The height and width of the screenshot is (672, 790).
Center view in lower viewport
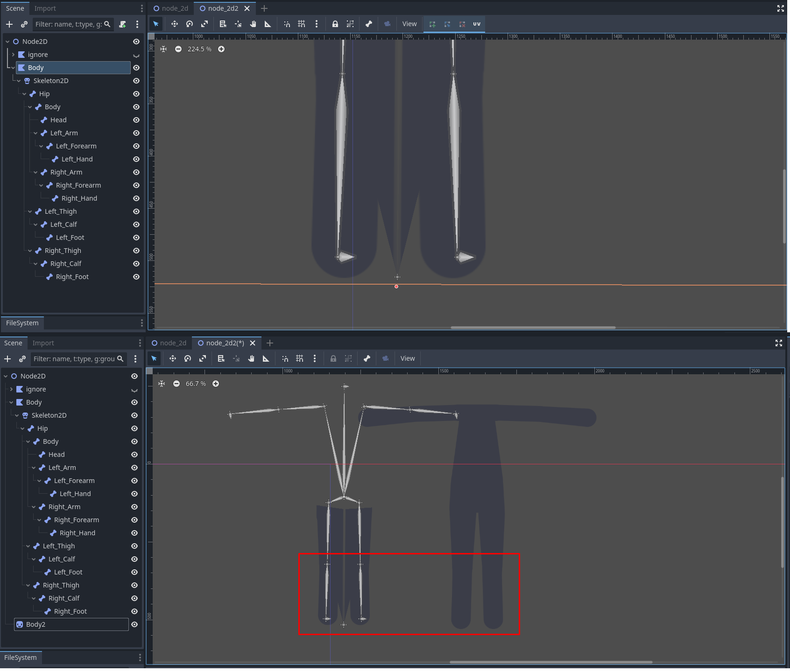[x=162, y=384]
